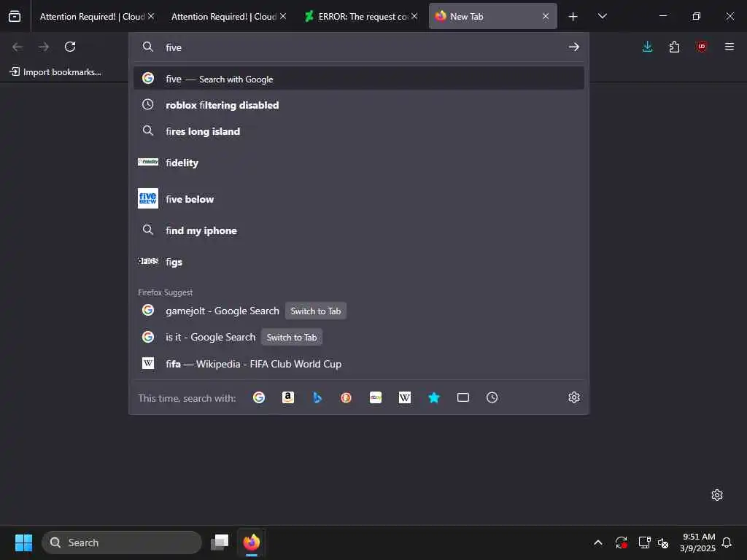Open the Firefox application menu
Viewport: 747px width, 560px height.
pyautogui.click(x=729, y=47)
